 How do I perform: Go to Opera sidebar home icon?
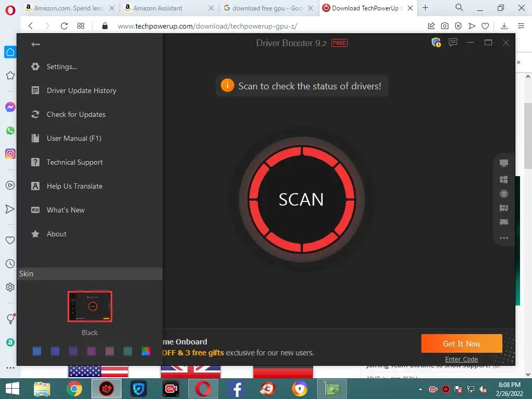click(10, 52)
